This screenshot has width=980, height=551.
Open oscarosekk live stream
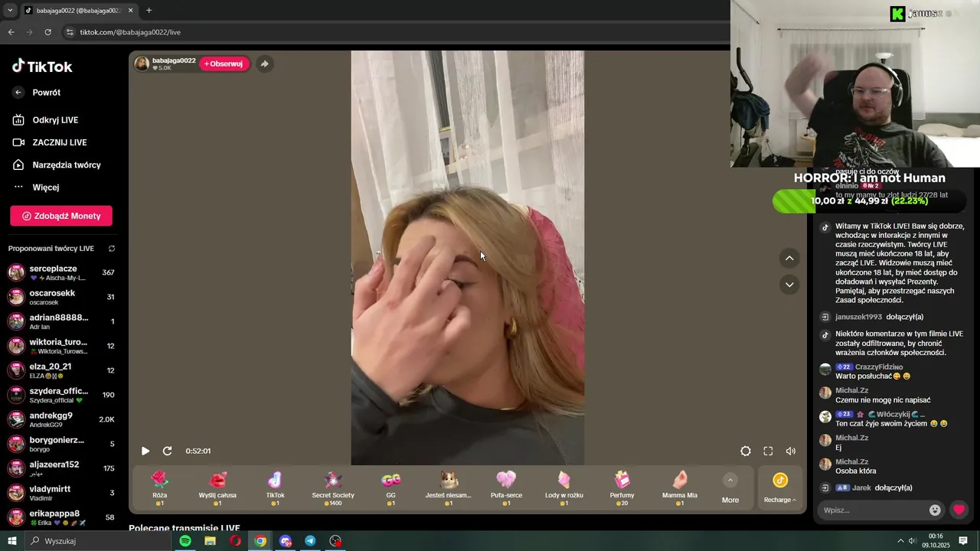61,297
